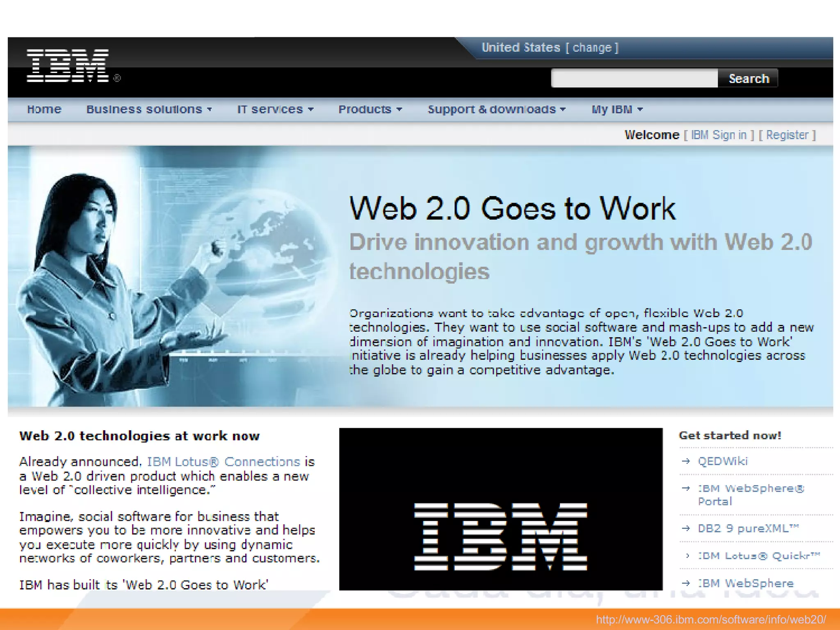Click the Web 2.0 Goes to Work headline
Screen dimensions: 840x630
tap(512, 208)
